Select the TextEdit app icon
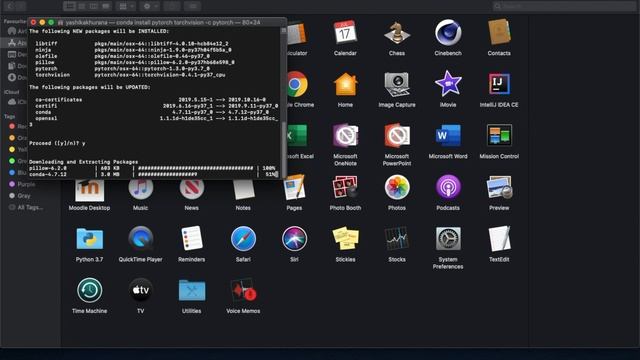Image resolution: width=640 pixels, height=360 pixels. coord(499,238)
